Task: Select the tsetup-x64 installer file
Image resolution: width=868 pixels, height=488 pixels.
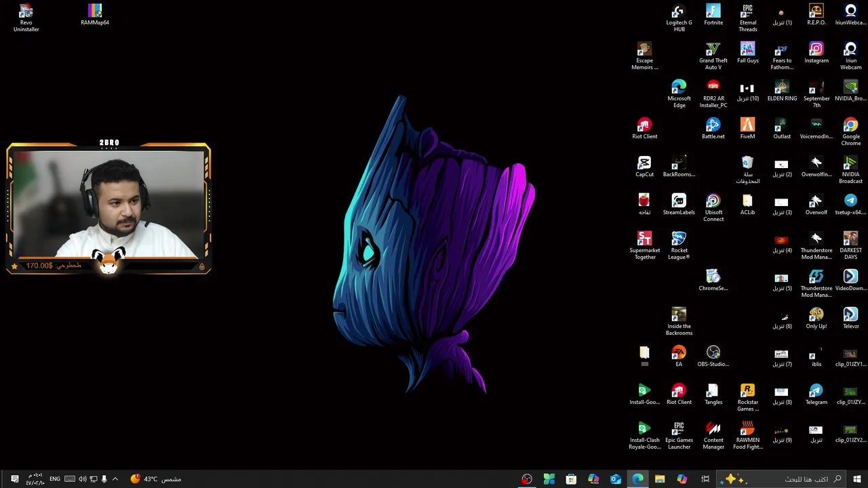Action: pos(851,205)
